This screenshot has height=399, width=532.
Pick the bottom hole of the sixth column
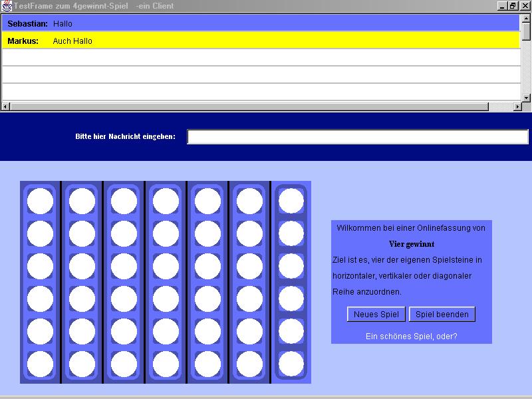tap(249, 364)
